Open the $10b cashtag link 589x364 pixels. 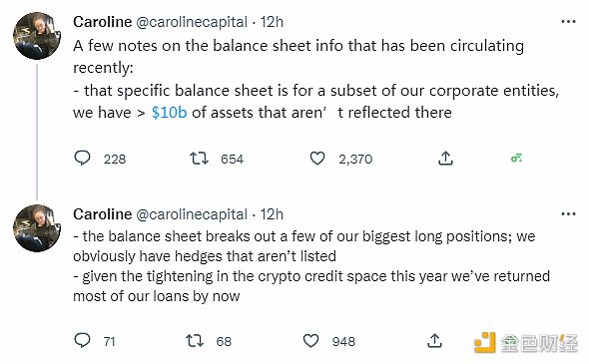pyautogui.click(x=169, y=113)
